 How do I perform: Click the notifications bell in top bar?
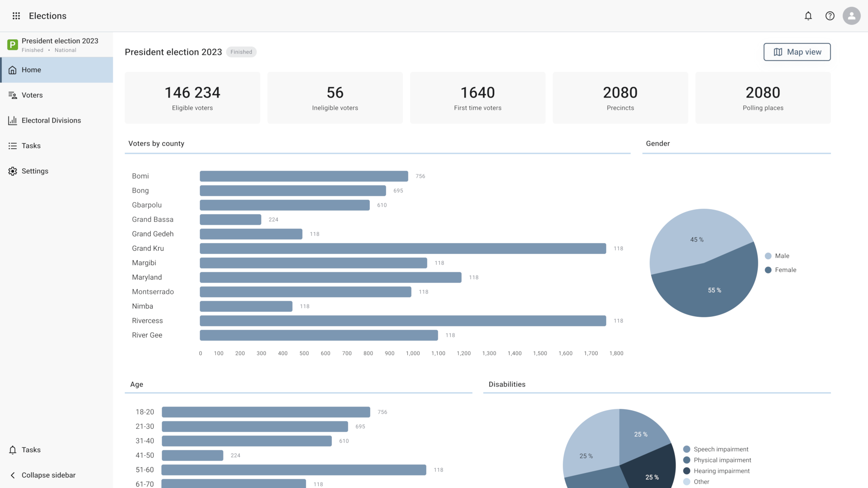(808, 16)
